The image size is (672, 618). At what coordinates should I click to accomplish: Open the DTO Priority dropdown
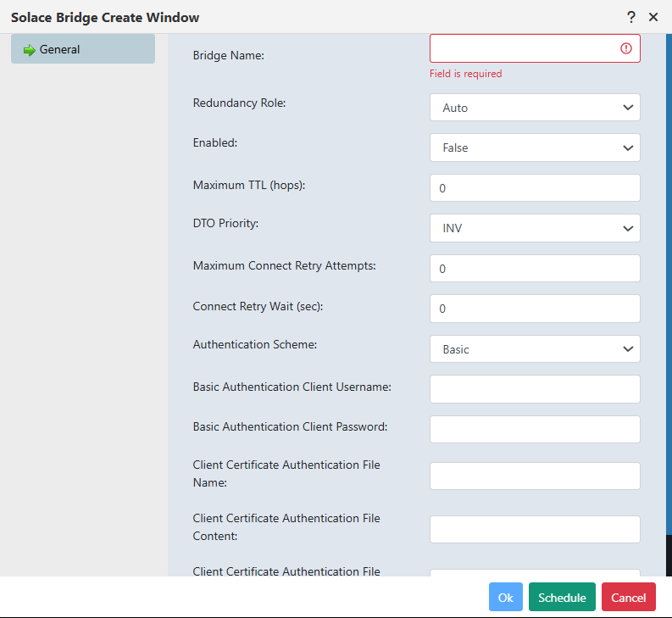535,228
